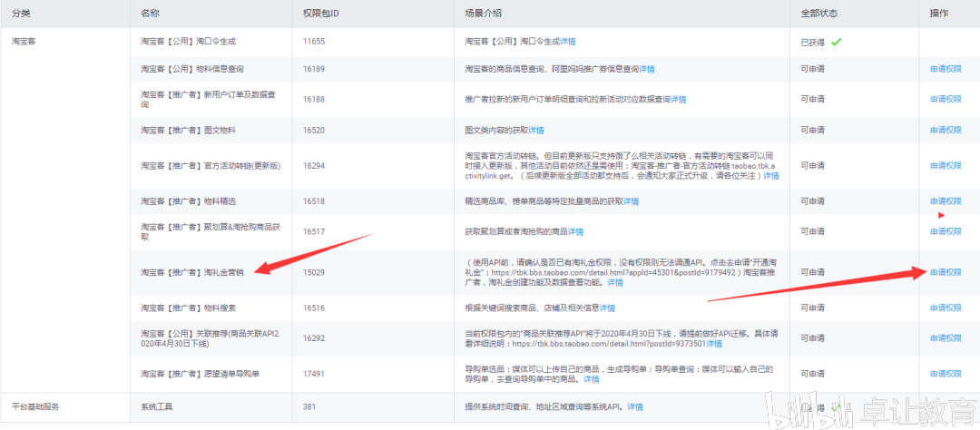Select package ID 16516
The height and width of the screenshot is (430, 980).
[314, 308]
